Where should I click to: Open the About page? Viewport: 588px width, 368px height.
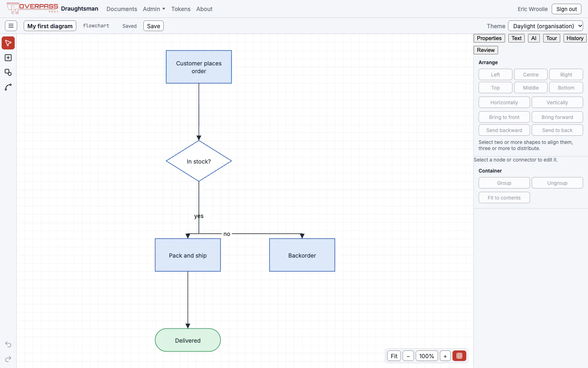pyautogui.click(x=204, y=9)
